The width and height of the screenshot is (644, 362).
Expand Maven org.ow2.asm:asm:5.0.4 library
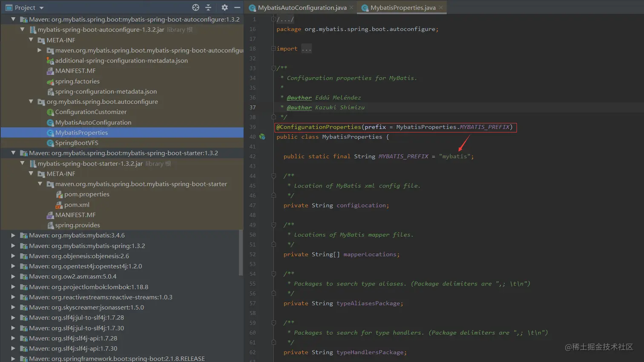(x=13, y=276)
